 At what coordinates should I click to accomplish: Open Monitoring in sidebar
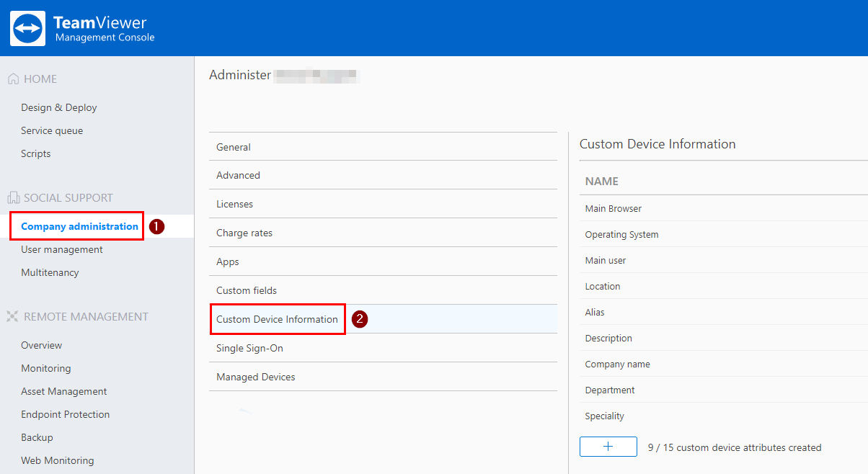(46, 368)
